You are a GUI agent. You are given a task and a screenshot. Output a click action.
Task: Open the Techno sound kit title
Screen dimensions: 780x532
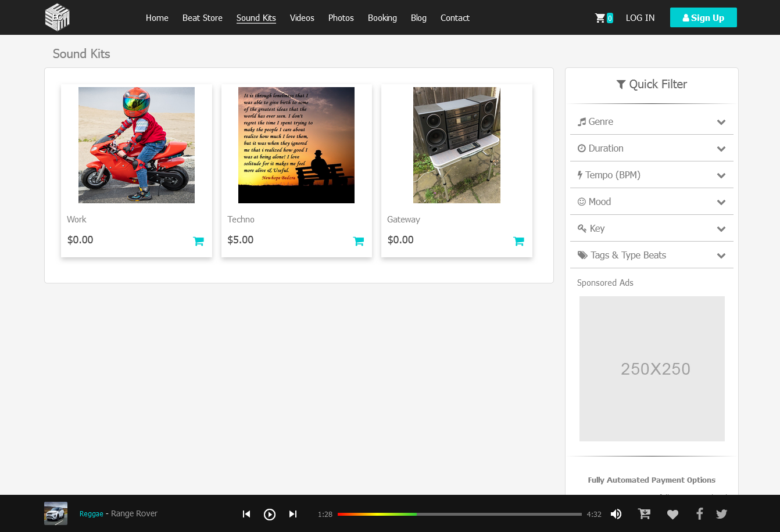point(241,220)
